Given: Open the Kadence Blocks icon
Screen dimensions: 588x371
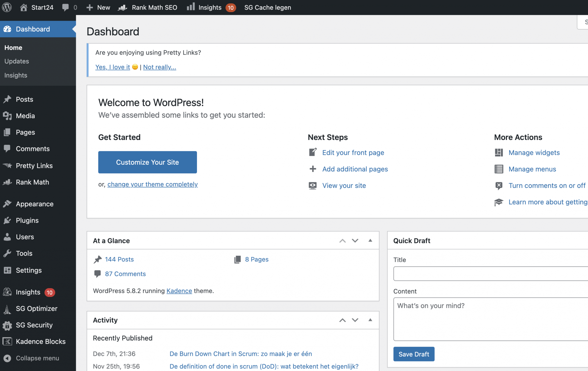Looking at the screenshot, I should [x=8, y=341].
